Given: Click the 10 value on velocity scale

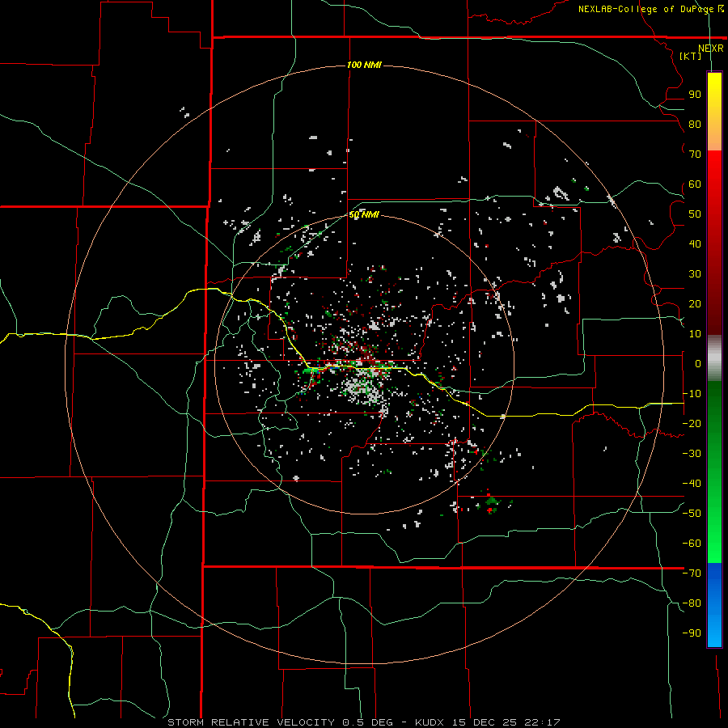Looking at the screenshot, I should (695, 334).
